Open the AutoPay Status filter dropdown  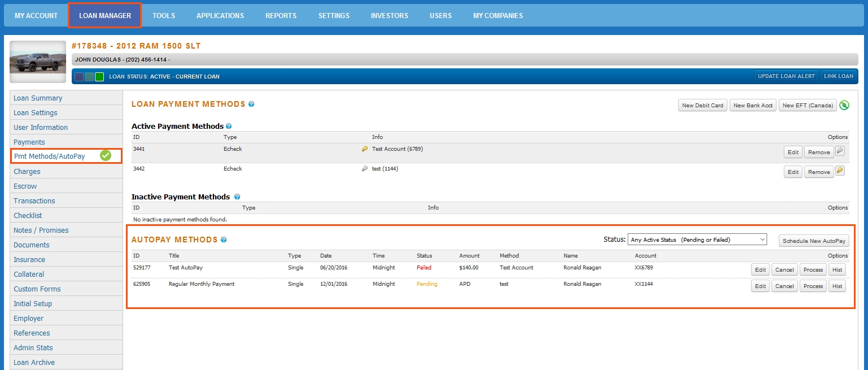pyautogui.click(x=697, y=240)
